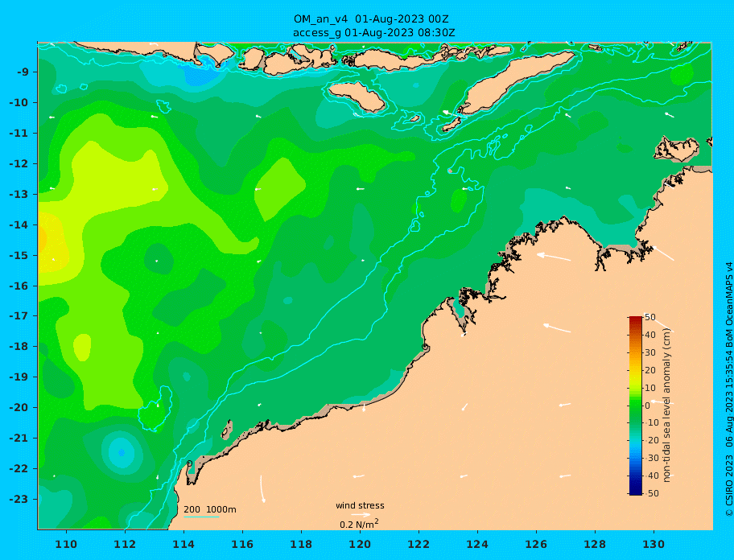
Task: Click the large wind arrow over land near 126E, 15S
Action: pos(553,257)
